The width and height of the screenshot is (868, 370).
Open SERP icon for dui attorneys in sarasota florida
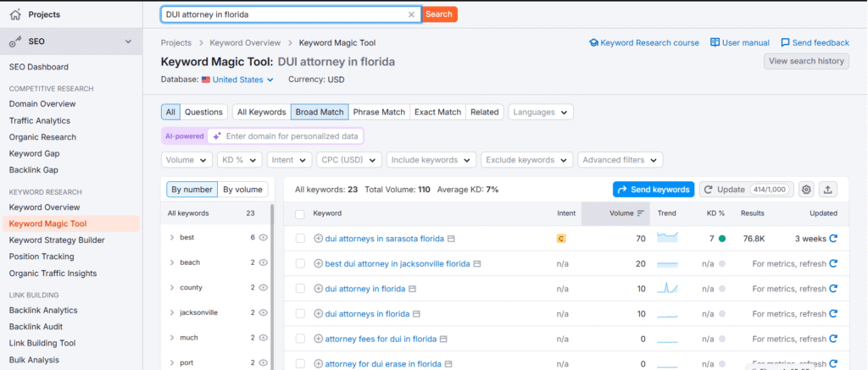(451, 239)
